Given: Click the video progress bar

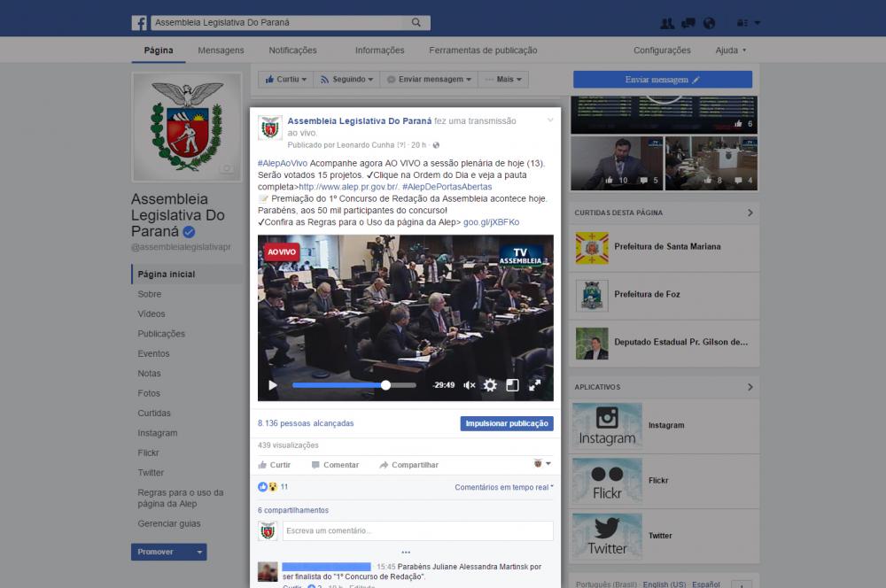Looking at the screenshot, I should tap(354, 385).
